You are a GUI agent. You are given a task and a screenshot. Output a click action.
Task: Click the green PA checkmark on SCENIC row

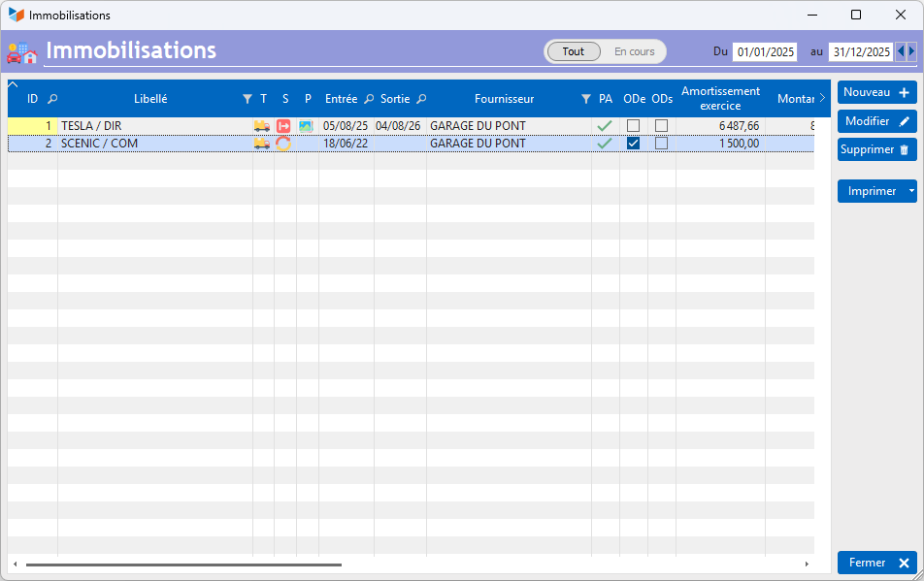605,144
